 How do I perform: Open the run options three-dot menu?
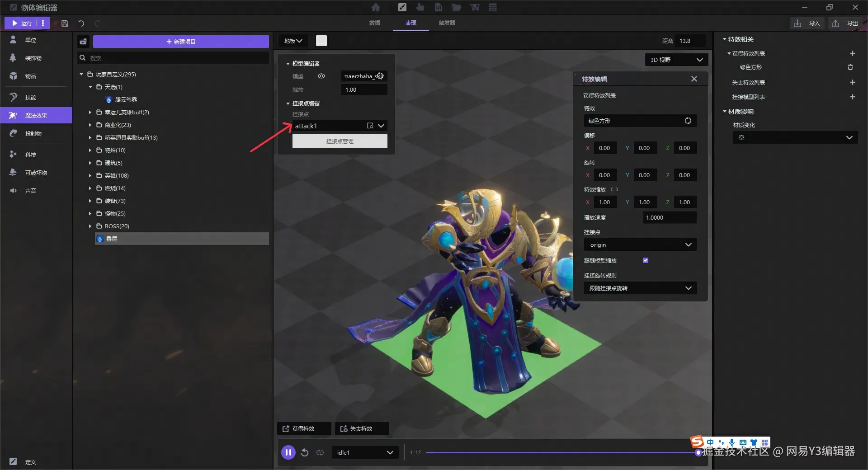point(43,23)
